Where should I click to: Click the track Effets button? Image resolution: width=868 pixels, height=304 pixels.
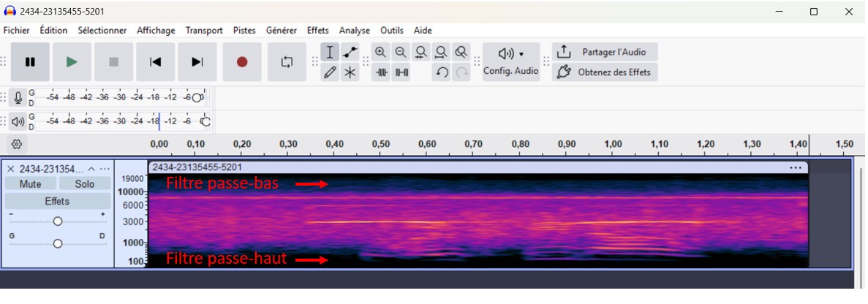[58, 201]
